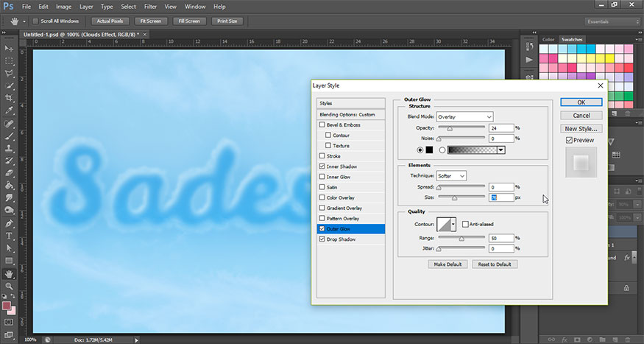The image size is (644, 344).
Task: Select the Crop tool
Action: point(10,97)
